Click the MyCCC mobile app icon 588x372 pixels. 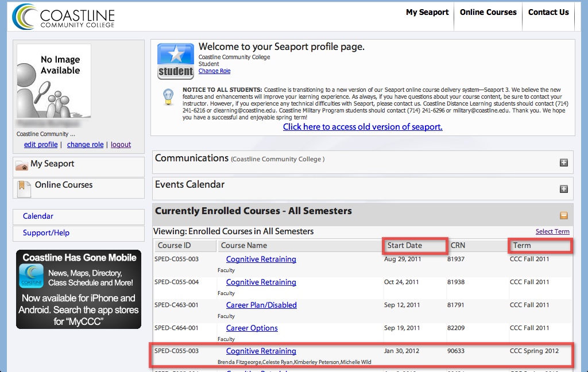[x=32, y=276]
